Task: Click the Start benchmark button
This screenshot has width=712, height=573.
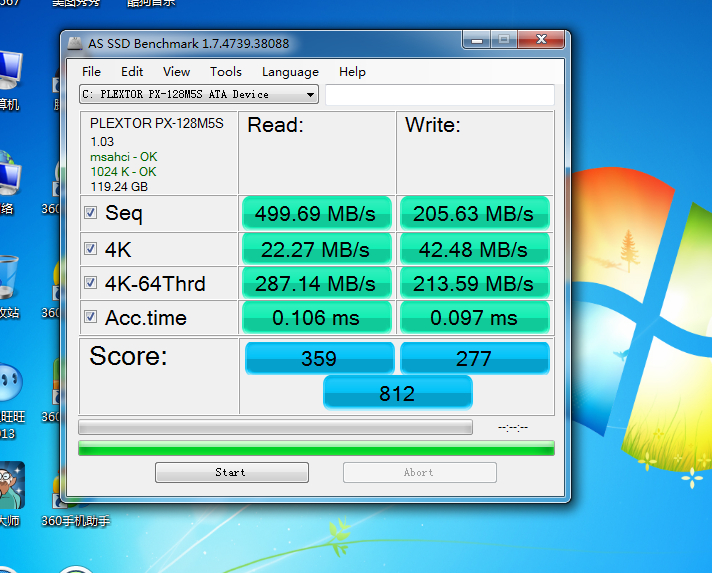Action: [x=232, y=472]
